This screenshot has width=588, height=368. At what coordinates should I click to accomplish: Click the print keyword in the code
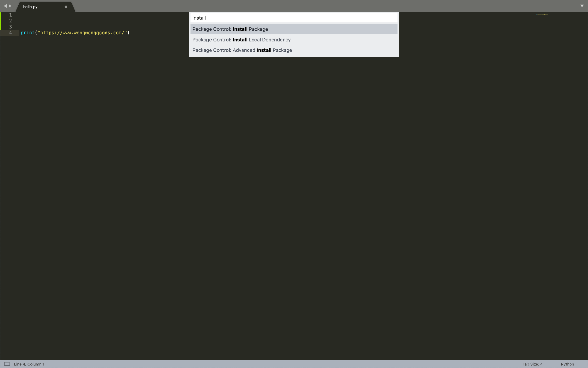(x=28, y=33)
